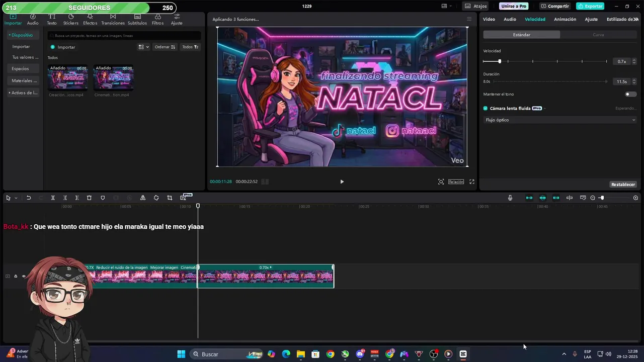Screen dimensions: 644x362
Task: Click the delete-right trim icon
Action: pos(77,198)
